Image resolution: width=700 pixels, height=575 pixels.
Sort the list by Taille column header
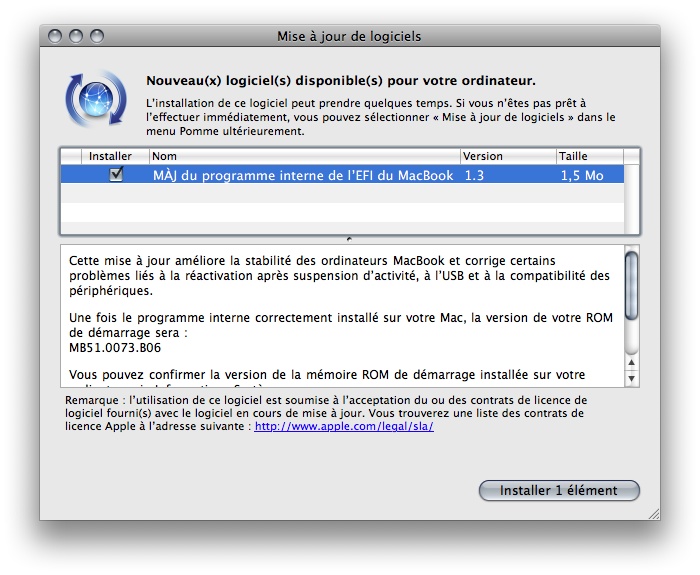coord(589,156)
